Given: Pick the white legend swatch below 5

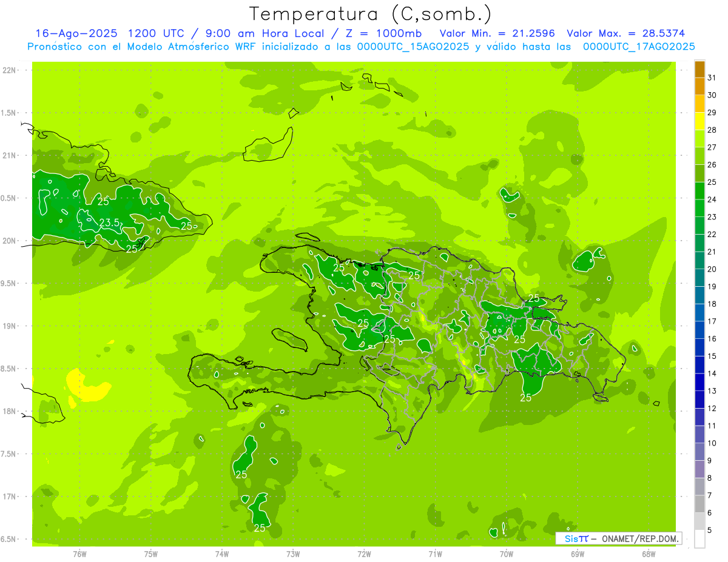Looking at the screenshot, I should [699, 539].
